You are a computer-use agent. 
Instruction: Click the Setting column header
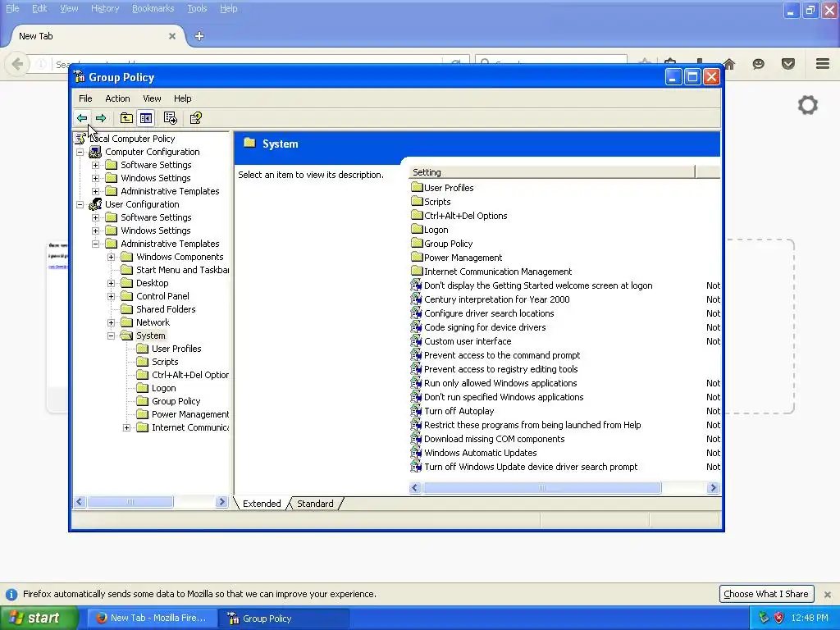552,172
